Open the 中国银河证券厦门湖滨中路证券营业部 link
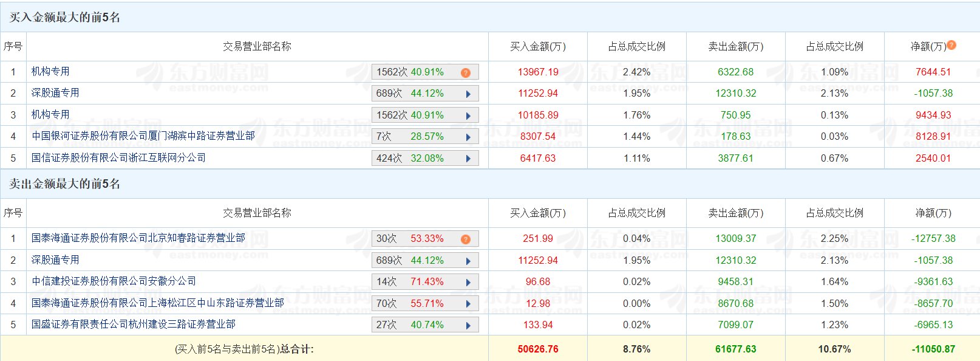This screenshot has width=980, height=361. 143,136
